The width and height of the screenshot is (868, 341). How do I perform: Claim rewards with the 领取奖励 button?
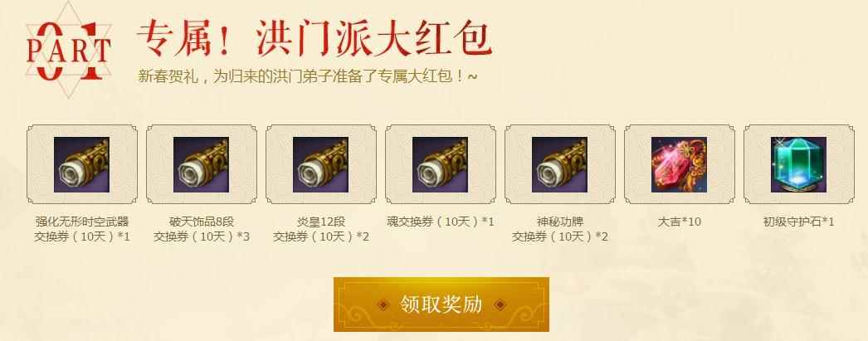coord(441,304)
